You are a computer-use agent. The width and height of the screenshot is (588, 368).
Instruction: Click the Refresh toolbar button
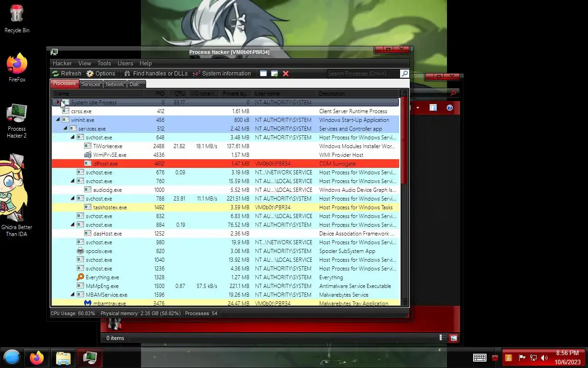coord(67,74)
